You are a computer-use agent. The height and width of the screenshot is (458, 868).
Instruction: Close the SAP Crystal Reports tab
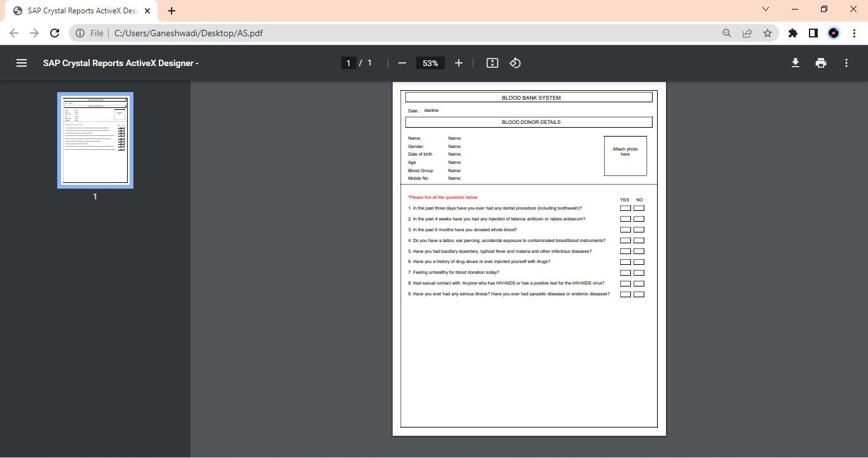click(x=147, y=11)
